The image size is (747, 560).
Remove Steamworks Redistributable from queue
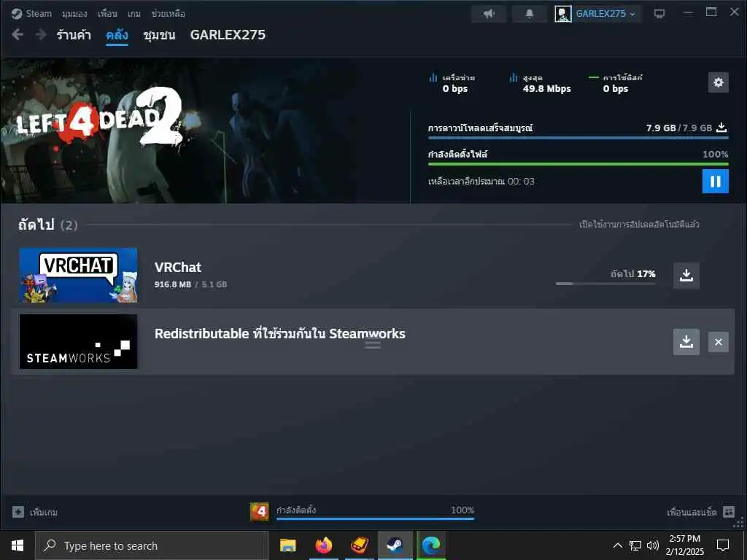pyautogui.click(x=718, y=342)
